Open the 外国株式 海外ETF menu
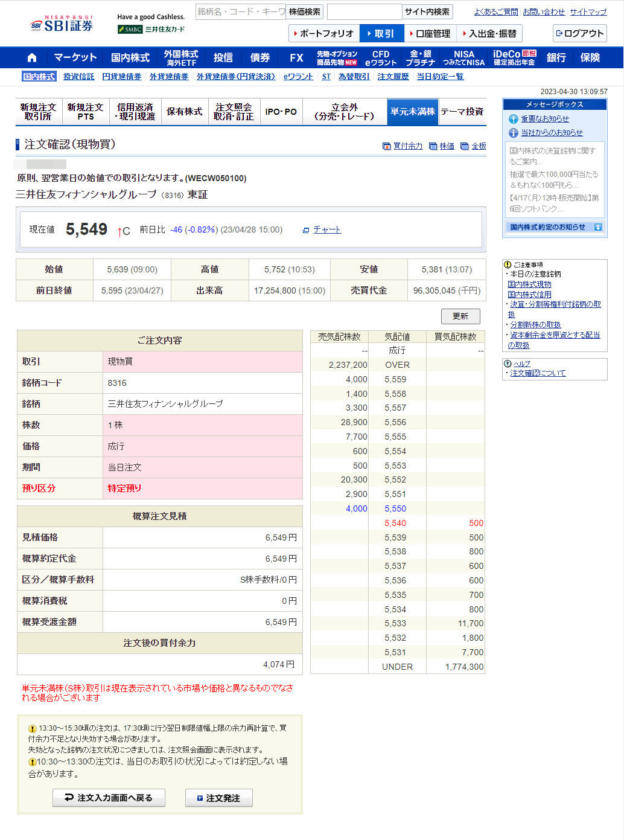The height and width of the screenshot is (840, 624). click(x=181, y=58)
